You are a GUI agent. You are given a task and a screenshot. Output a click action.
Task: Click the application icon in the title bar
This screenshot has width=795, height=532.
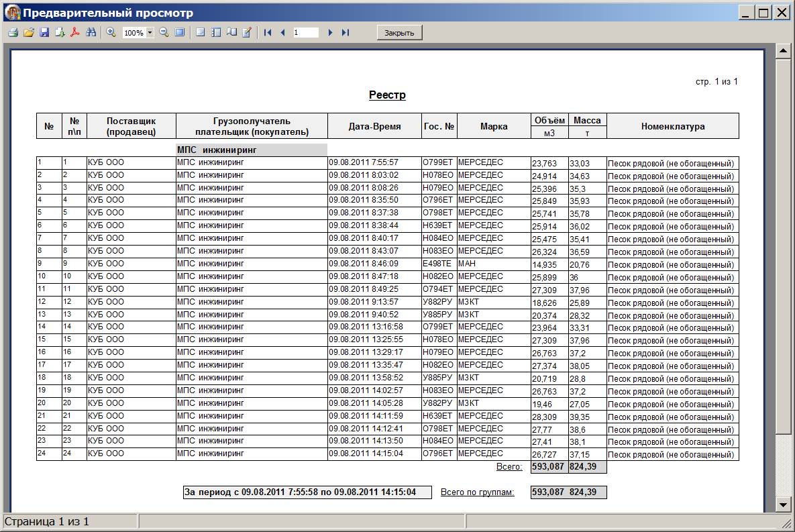[x=13, y=13]
